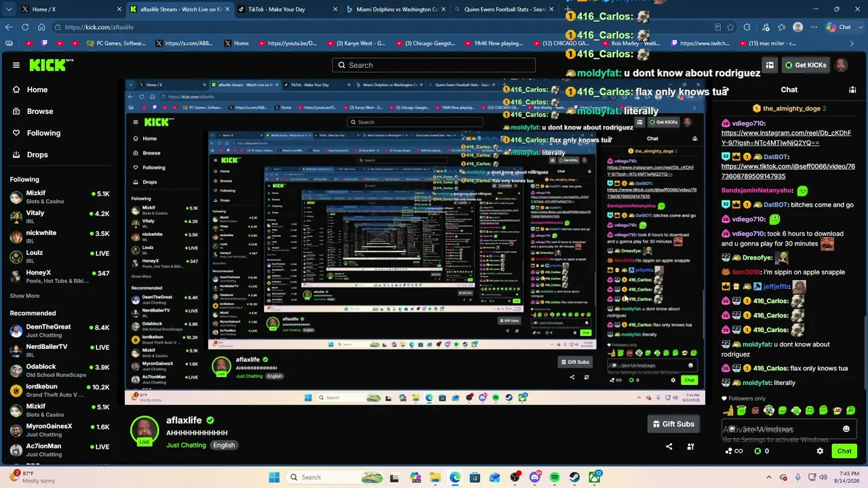This screenshot has height=488, width=868.
Task: Open the Just Chatting category link
Action: click(x=186, y=445)
